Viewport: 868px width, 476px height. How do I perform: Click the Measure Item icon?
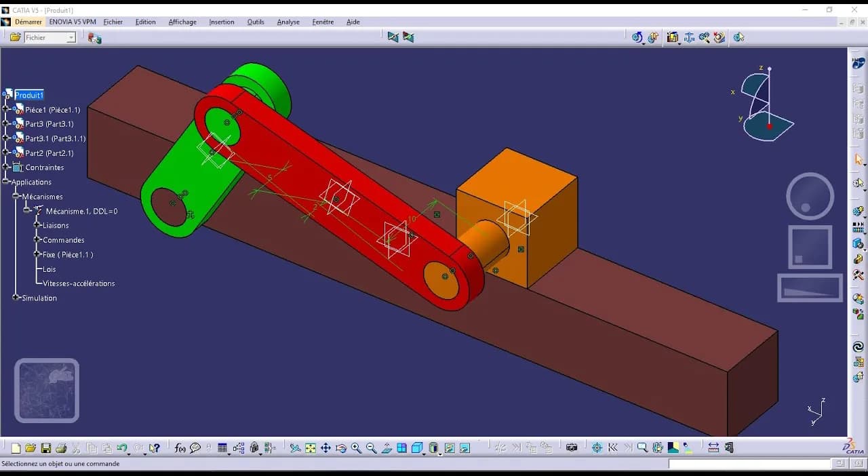(x=729, y=448)
